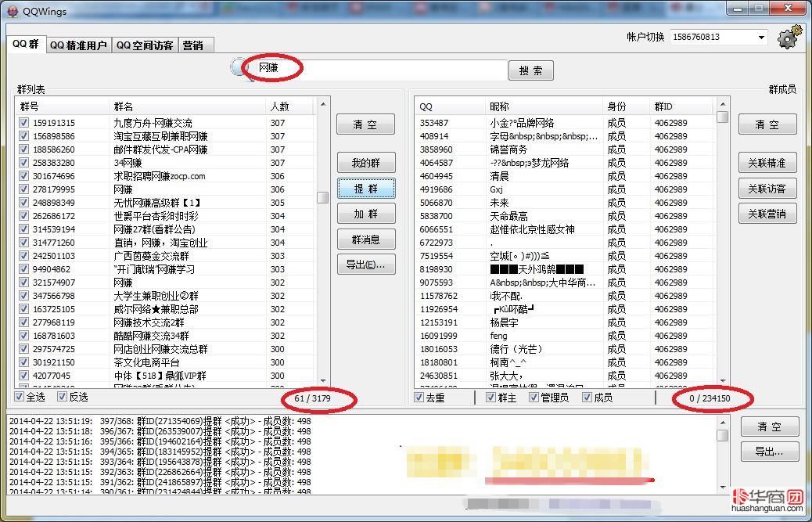Select member row 赵惟依北京性感女神
812x522 pixels.
coord(565,229)
